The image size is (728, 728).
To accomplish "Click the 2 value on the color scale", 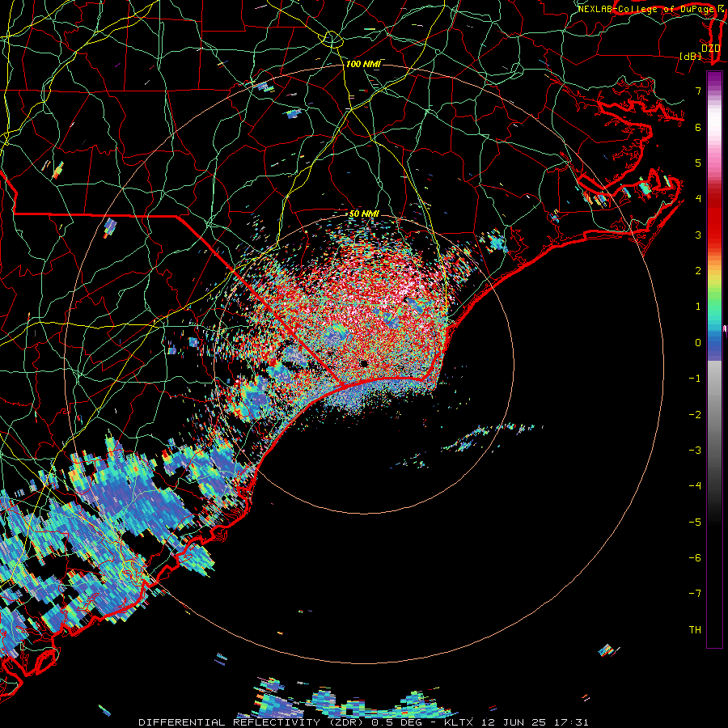I will (698, 271).
